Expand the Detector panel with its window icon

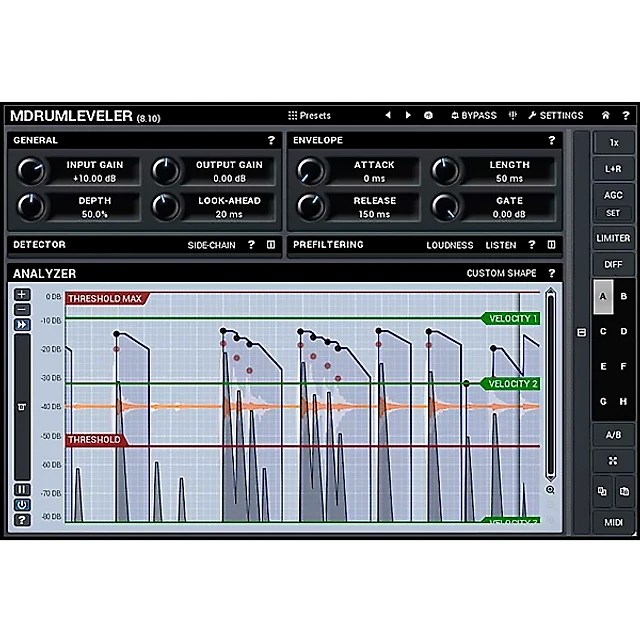[271, 245]
